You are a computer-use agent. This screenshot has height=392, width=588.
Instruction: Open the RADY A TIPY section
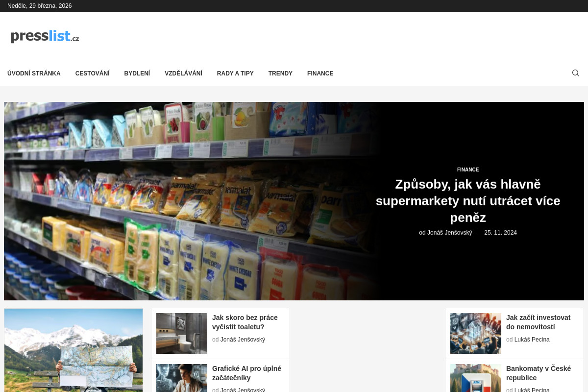click(x=235, y=73)
